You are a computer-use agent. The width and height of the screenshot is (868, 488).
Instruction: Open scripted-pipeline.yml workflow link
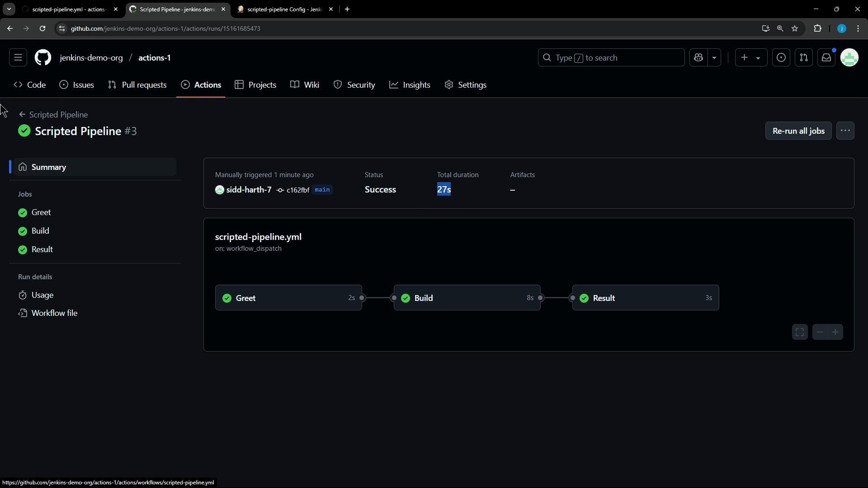[x=258, y=237]
